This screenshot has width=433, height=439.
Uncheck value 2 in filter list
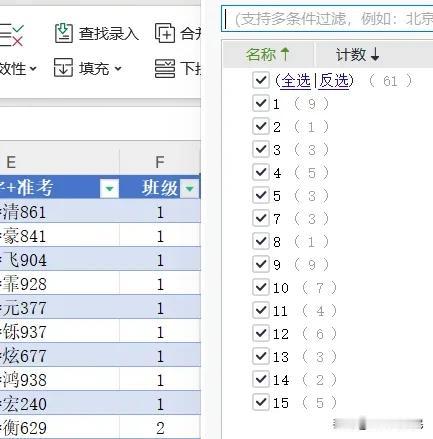[261, 126]
